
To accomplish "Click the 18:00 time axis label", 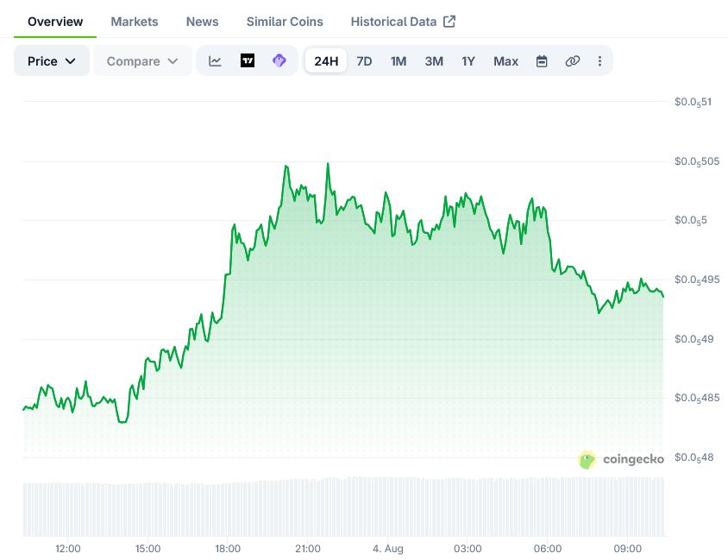I will (228, 549).
